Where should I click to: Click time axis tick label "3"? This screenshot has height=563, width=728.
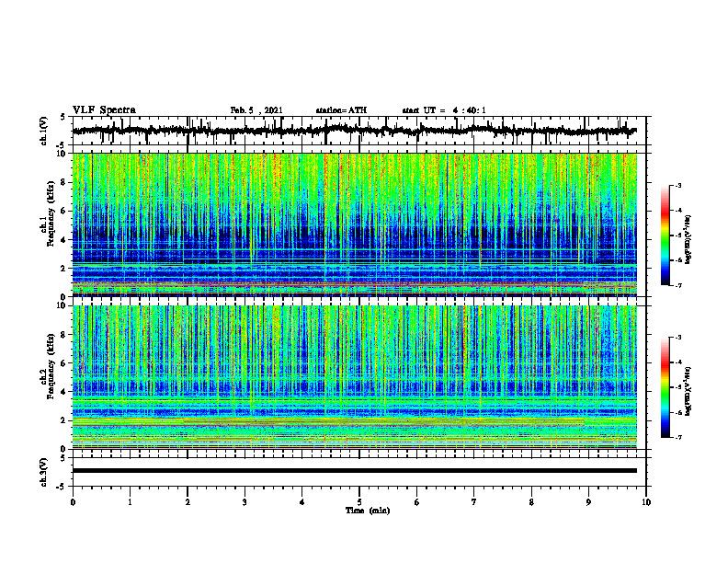point(245,502)
